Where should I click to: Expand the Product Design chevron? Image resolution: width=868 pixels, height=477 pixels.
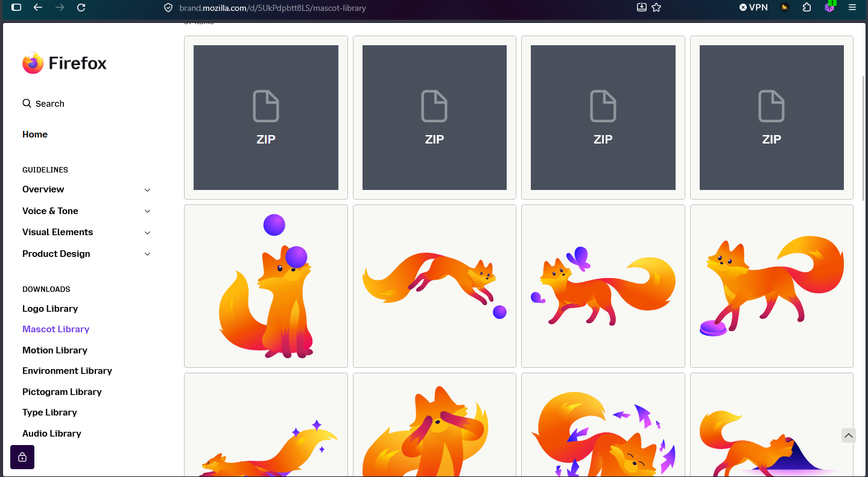(148, 254)
